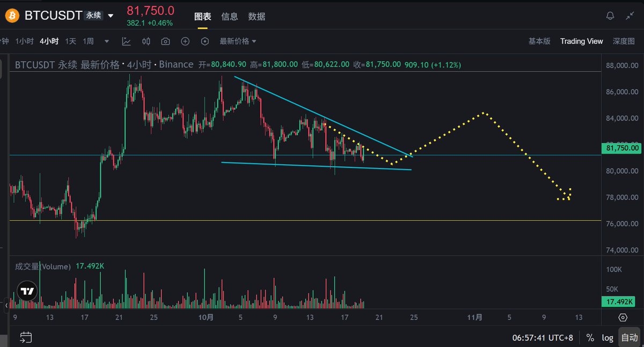Toggle the 自动 auto scale button
Viewport: 644px width, 347px height.
[x=630, y=338]
